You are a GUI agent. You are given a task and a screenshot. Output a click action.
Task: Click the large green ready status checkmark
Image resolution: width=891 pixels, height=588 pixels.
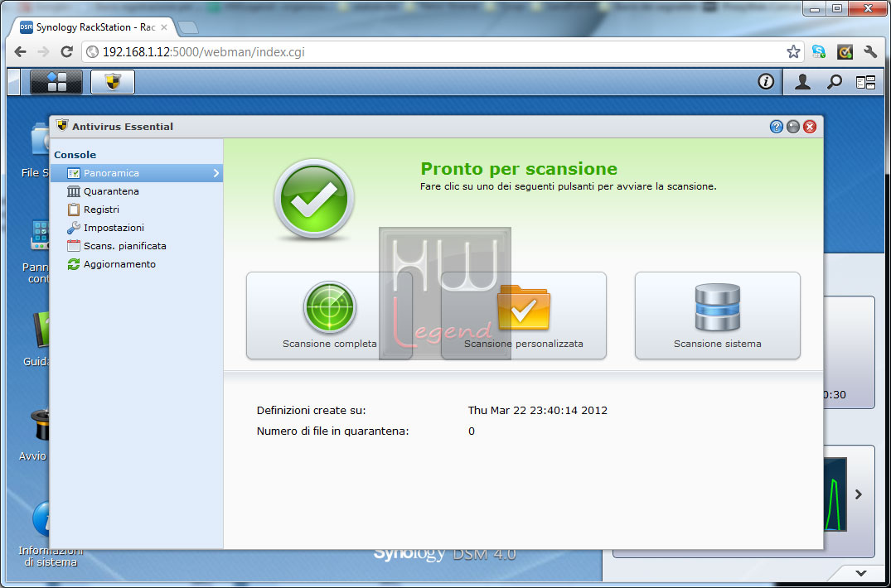(313, 199)
